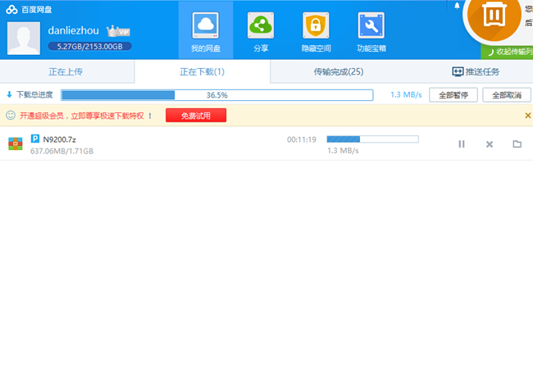Click the orange trash bin icon
533x392 pixels.
[496, 16]
